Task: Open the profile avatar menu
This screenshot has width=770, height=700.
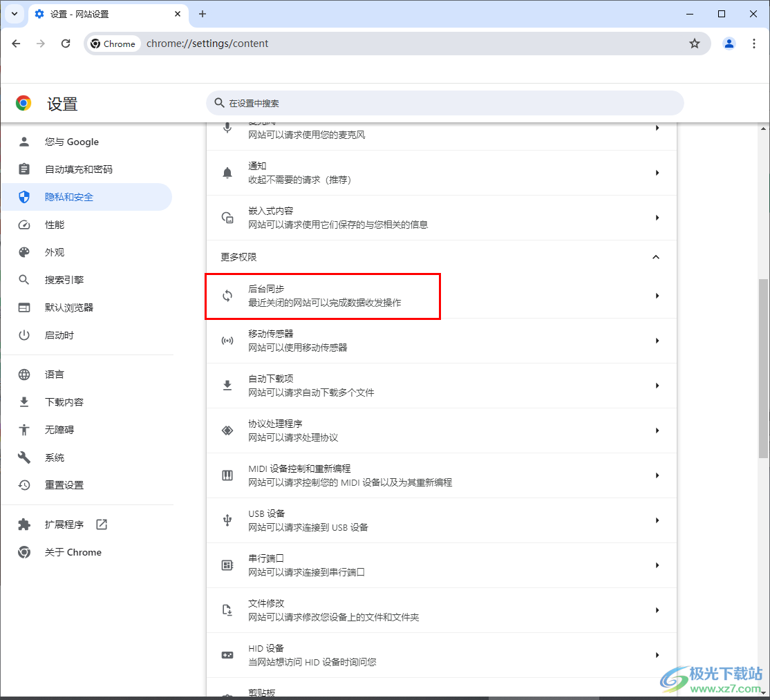Action: click(x=729, y=44)
